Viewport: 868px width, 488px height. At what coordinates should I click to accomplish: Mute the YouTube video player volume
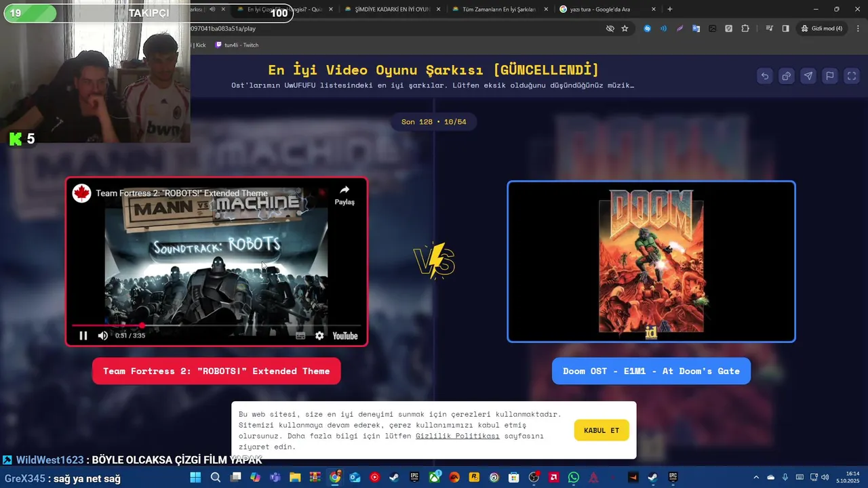tap(102, 335)
